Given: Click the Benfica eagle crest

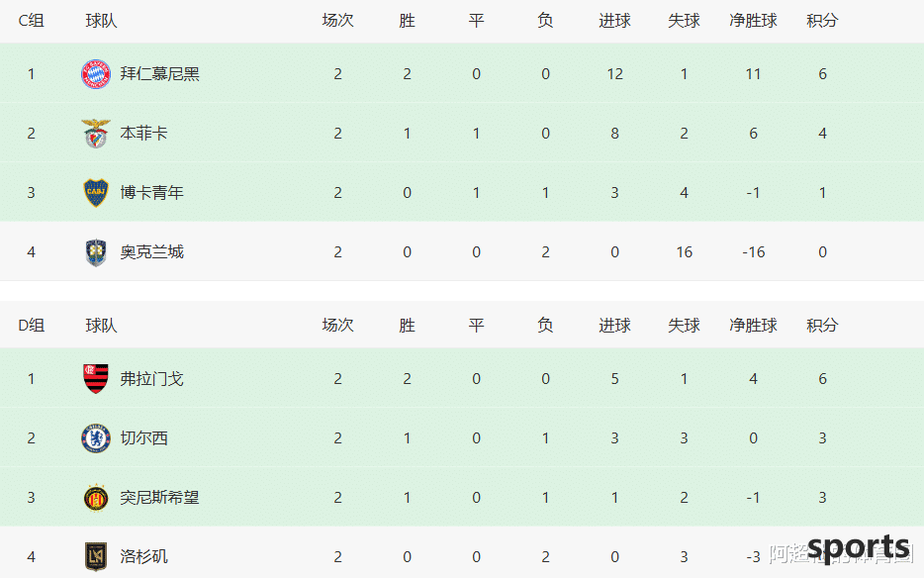Looking at the screenshot, I should 95,134.
